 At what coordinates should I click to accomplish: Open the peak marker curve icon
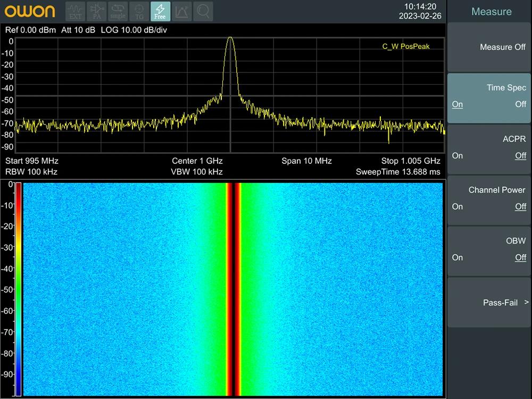click(x=181, y=11)
